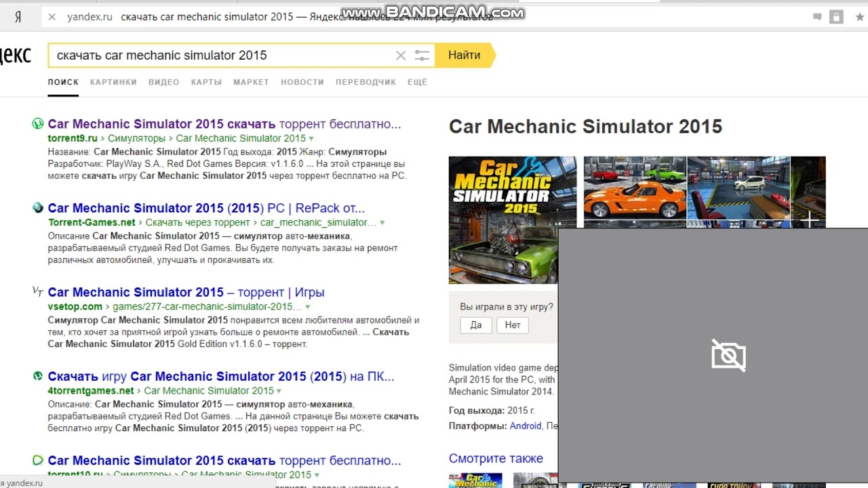Clear the search query with the X icon
Screen dimensions: 868x488
401,56
